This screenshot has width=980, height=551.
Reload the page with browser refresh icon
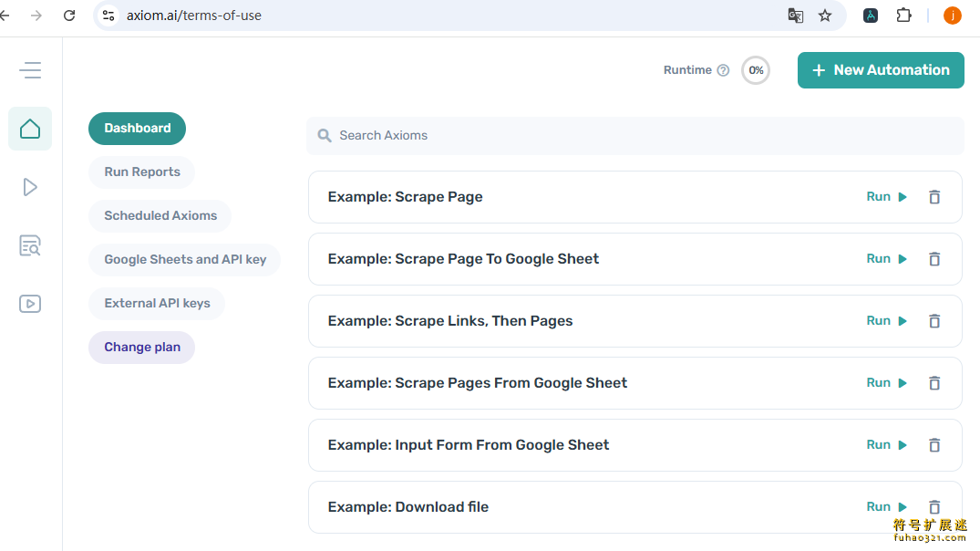69,16
